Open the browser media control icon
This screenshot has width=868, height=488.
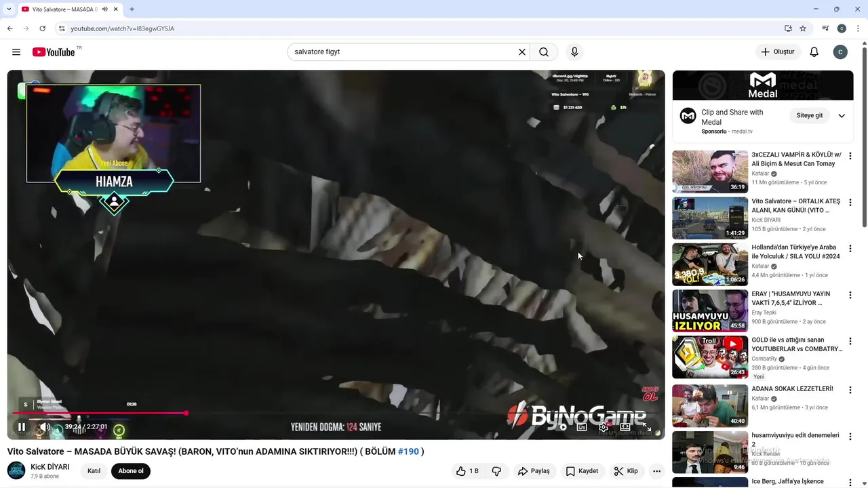click(825, 28)
